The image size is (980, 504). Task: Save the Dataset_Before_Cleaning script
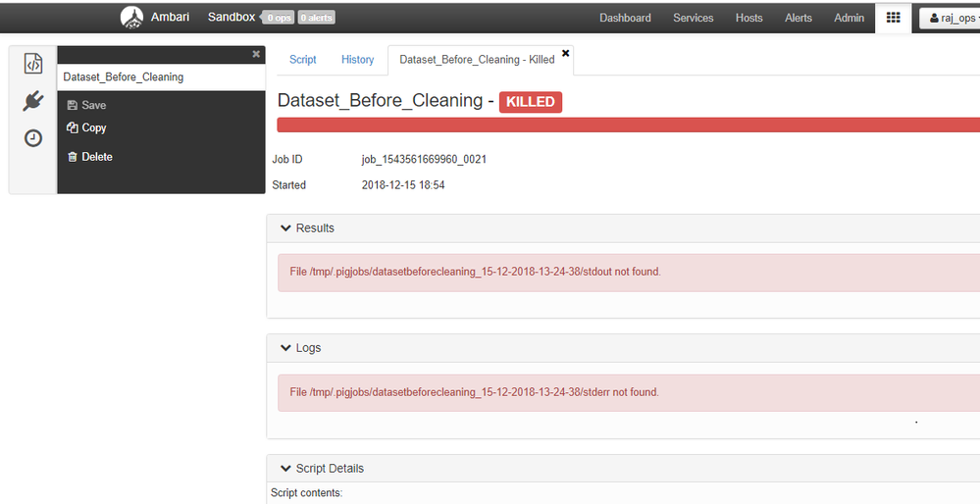86,105
